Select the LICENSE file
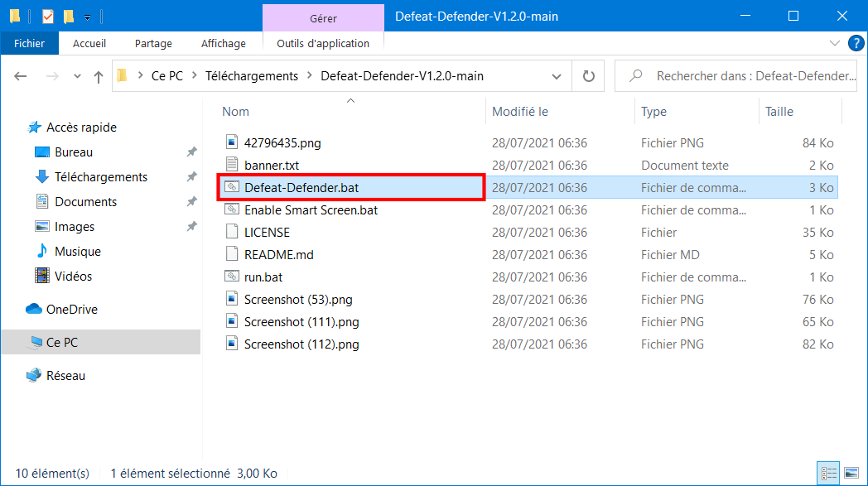 click(x=267, y=233)
